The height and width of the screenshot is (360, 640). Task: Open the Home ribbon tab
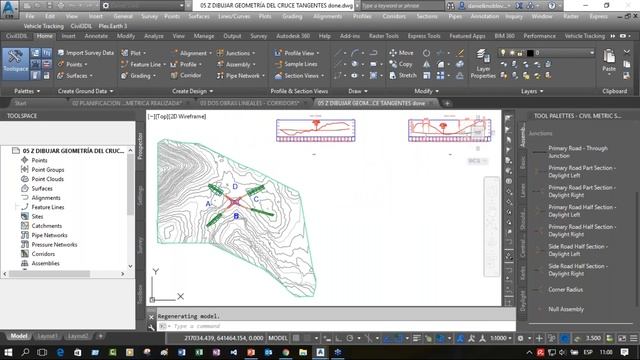click(x=44, y=36)
